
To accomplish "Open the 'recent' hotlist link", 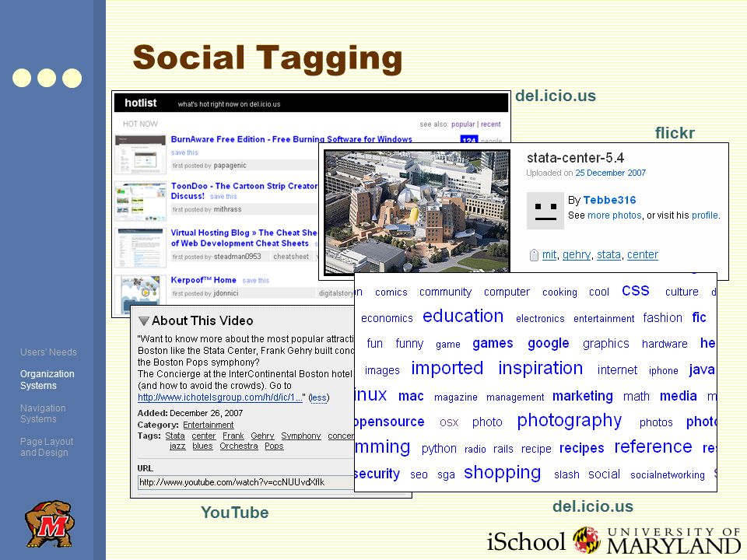I will click(x=491, y=124).
